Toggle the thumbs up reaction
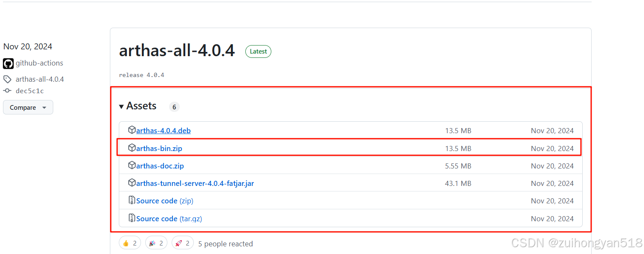Screen dimensions: 644x254 (130, 243)
